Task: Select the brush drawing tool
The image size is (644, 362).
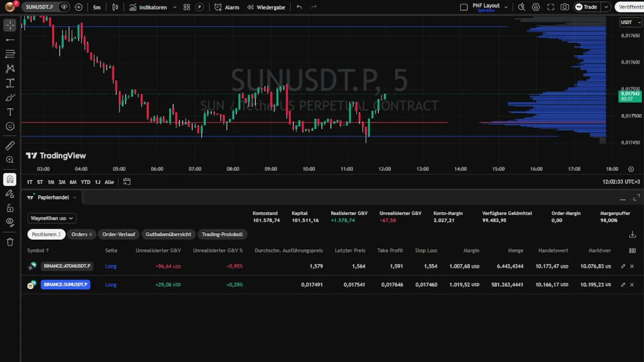Action: 10,98
